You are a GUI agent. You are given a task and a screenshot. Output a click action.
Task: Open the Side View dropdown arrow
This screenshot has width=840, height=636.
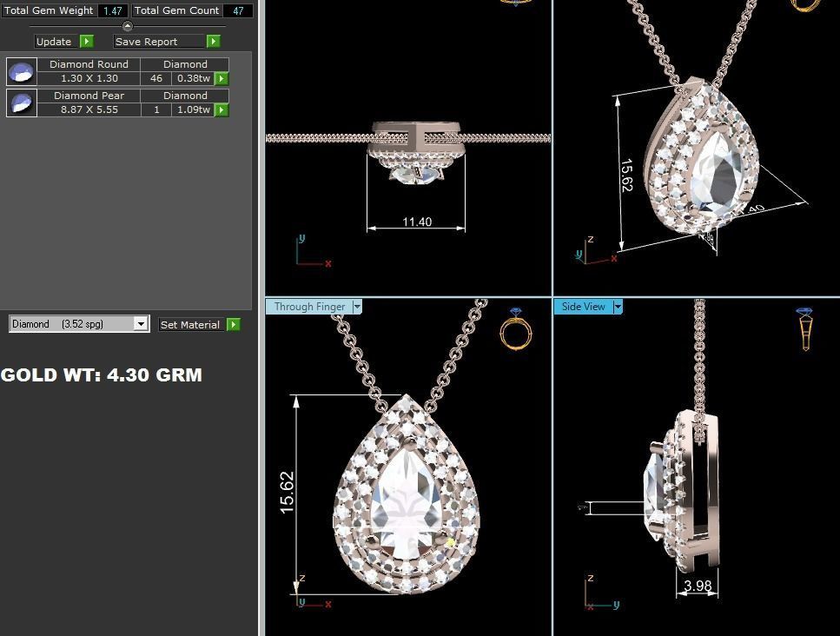coord(618,307)
